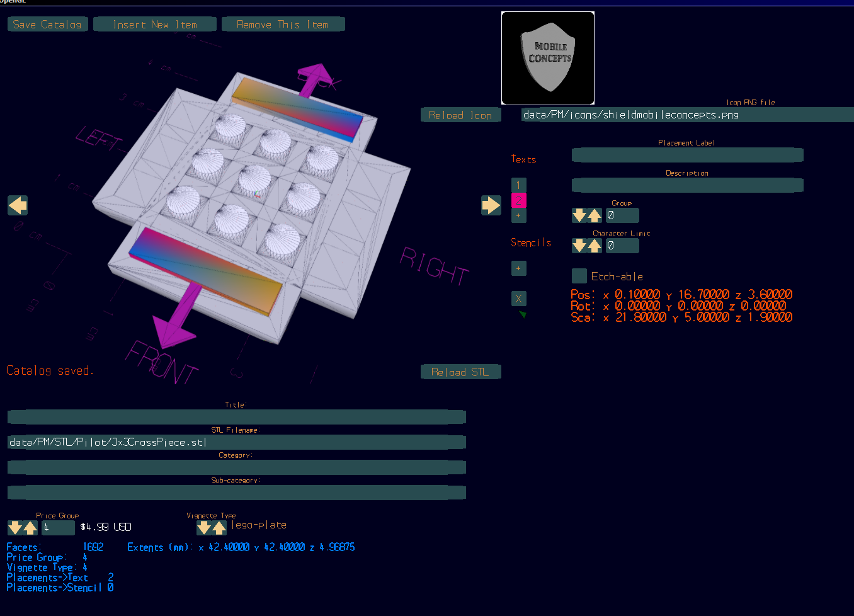Screen dimensions: 854x616
Task: Click the right arrow to show next item
Action: pos(491,205)
